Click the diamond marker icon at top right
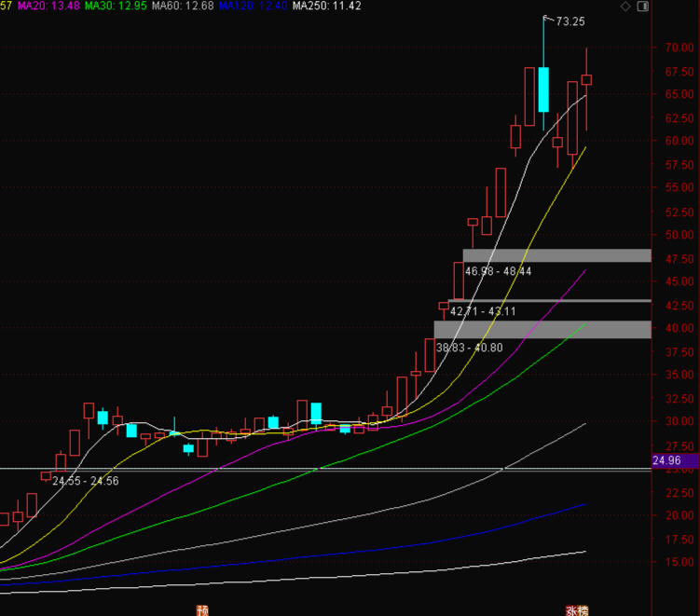This screenshot has height=616, width=700. click(x=625, y=7)
